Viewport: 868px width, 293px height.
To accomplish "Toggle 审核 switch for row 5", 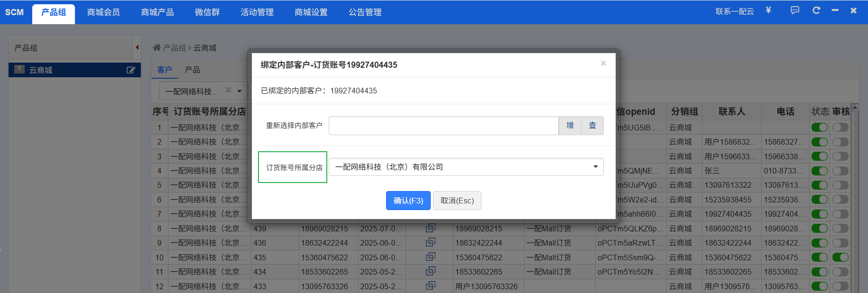I will coord(840,185).
